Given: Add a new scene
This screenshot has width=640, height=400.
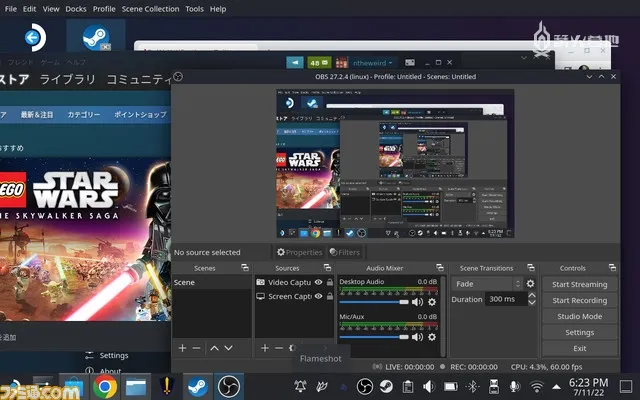Looking at the screenshot, I should click(182, 348).
